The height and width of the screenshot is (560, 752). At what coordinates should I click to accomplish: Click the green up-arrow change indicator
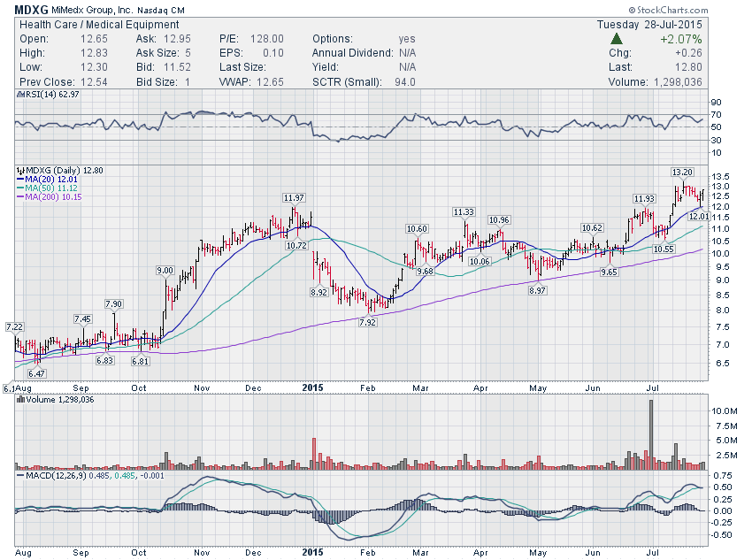pyautogui.click(x=617, y=39)
